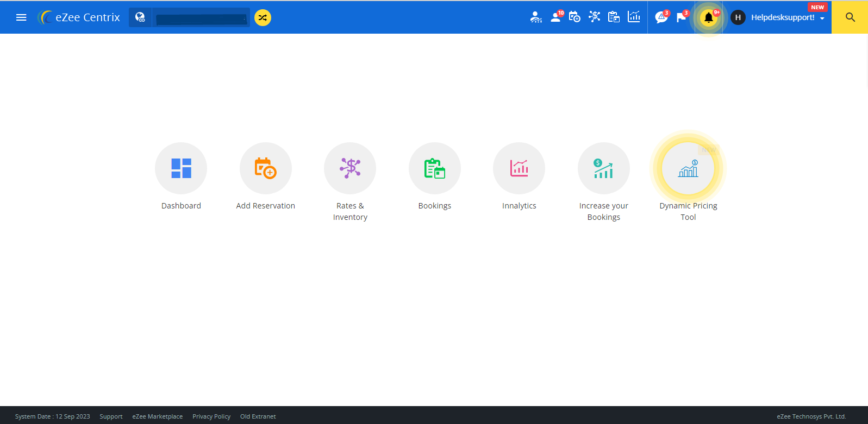Open the Support footer link

111,416
